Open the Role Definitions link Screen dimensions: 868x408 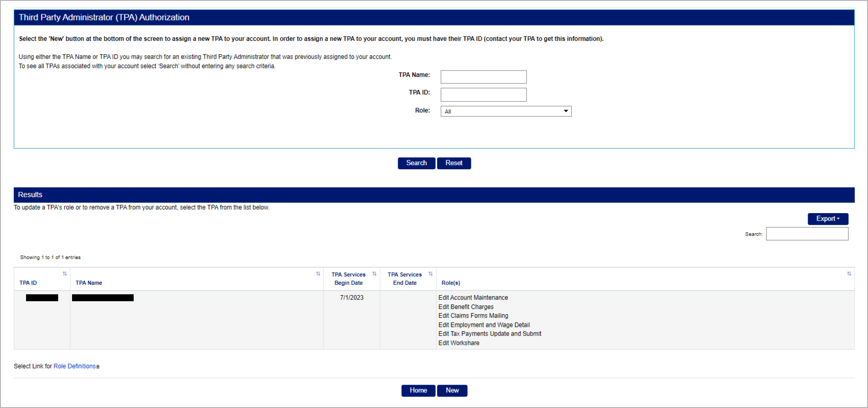point(74,366)
